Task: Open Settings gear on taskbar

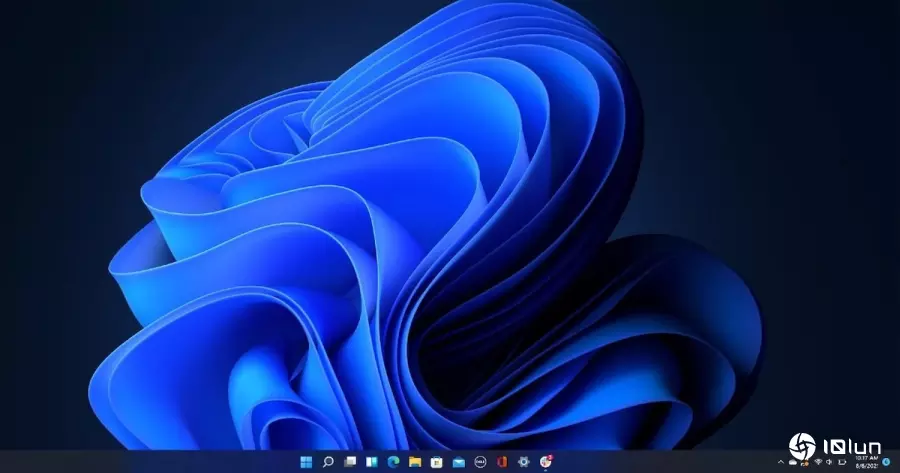Action: click(523, 462)
